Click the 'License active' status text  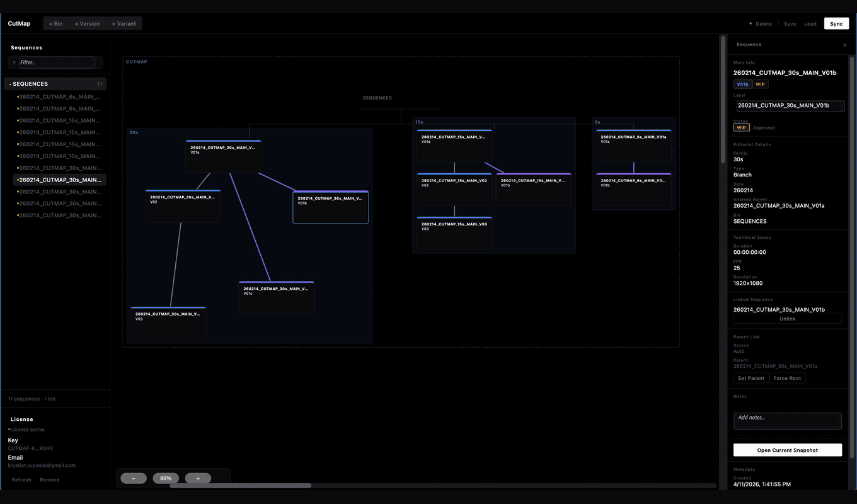coord(27,430)
